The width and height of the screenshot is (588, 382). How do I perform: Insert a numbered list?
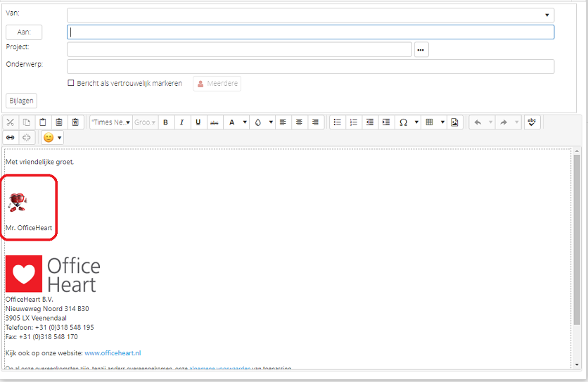(x=353, y=122)
